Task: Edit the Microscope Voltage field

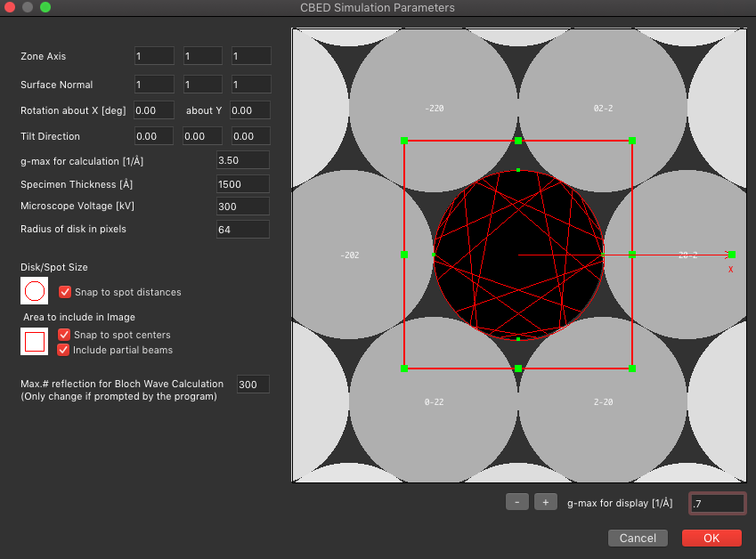Action: (243, 207)
